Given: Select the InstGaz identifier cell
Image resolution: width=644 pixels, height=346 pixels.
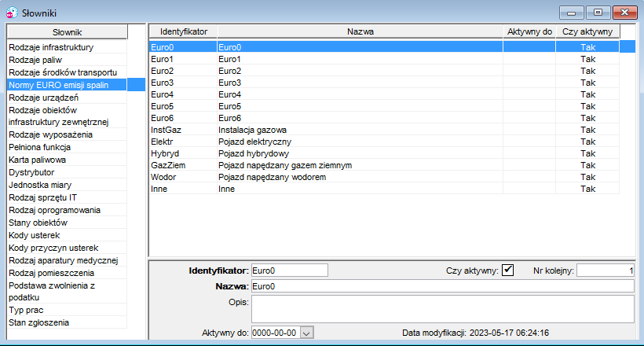Looking at the screenshot, I should [x=183, y=130].
